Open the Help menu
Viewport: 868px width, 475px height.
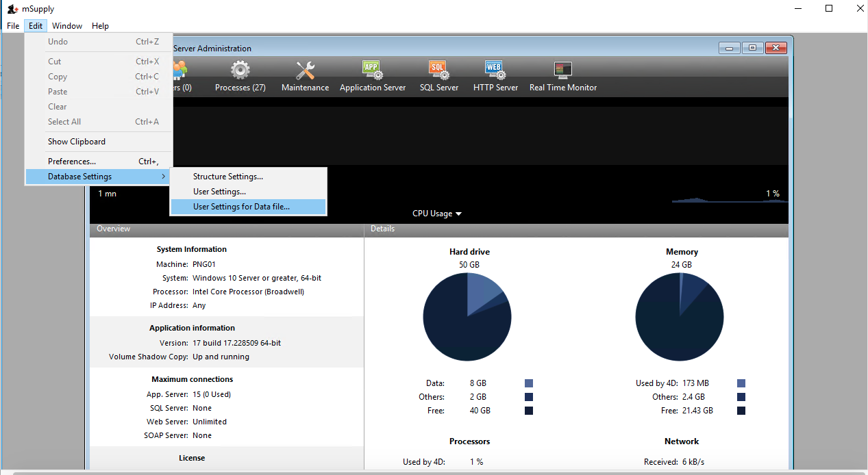tap(100, 26)
